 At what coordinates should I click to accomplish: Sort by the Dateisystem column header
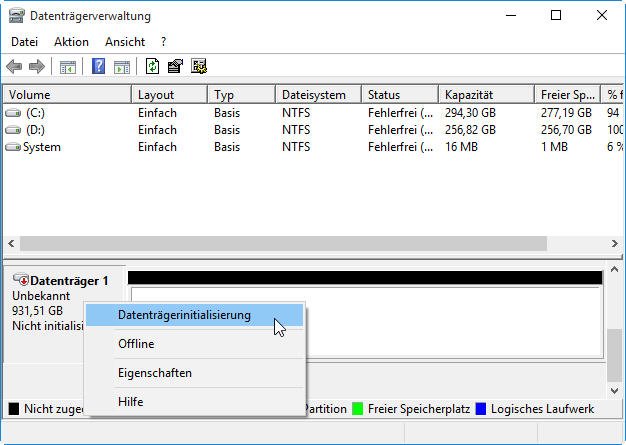click(x=319, y=95)
